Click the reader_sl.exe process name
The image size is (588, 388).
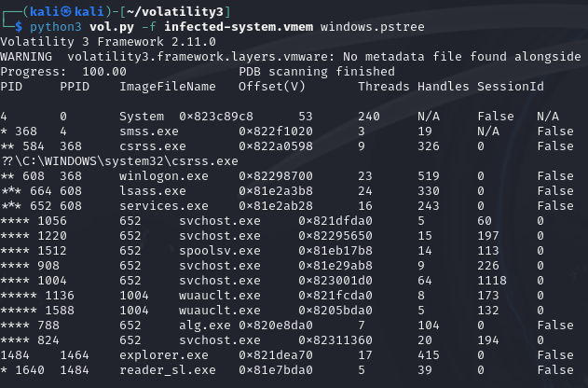[x=168, y=370]
